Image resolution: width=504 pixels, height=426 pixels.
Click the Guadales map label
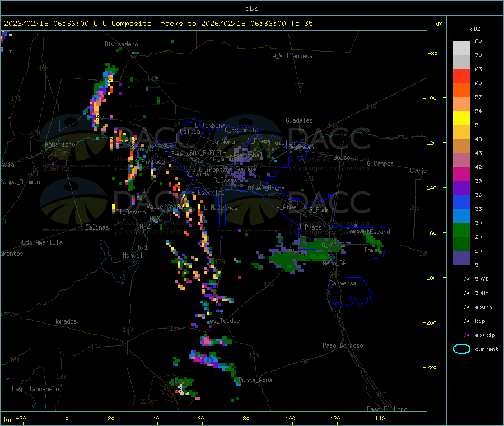[299, 120]
